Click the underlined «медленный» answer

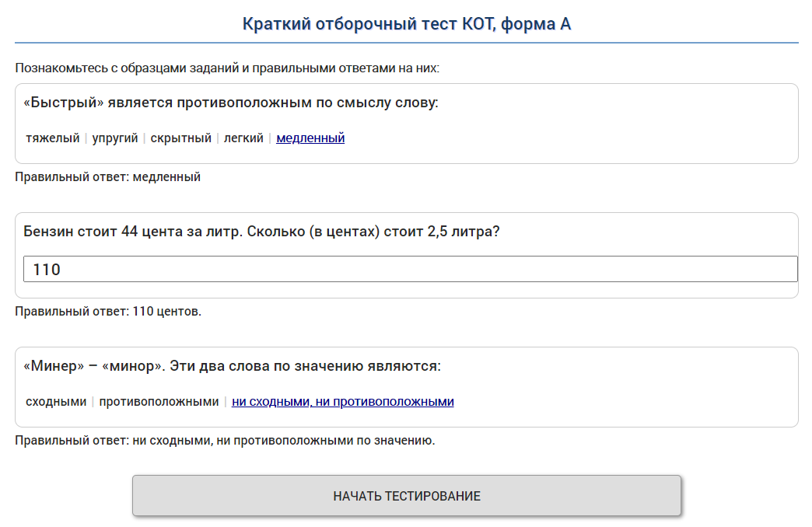point(310,138)
